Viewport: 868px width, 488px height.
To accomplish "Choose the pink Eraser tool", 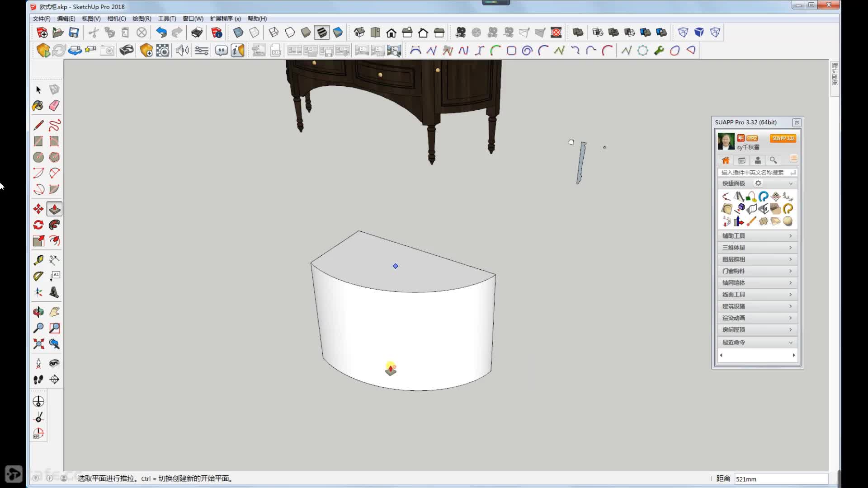I will pos(54,106).
